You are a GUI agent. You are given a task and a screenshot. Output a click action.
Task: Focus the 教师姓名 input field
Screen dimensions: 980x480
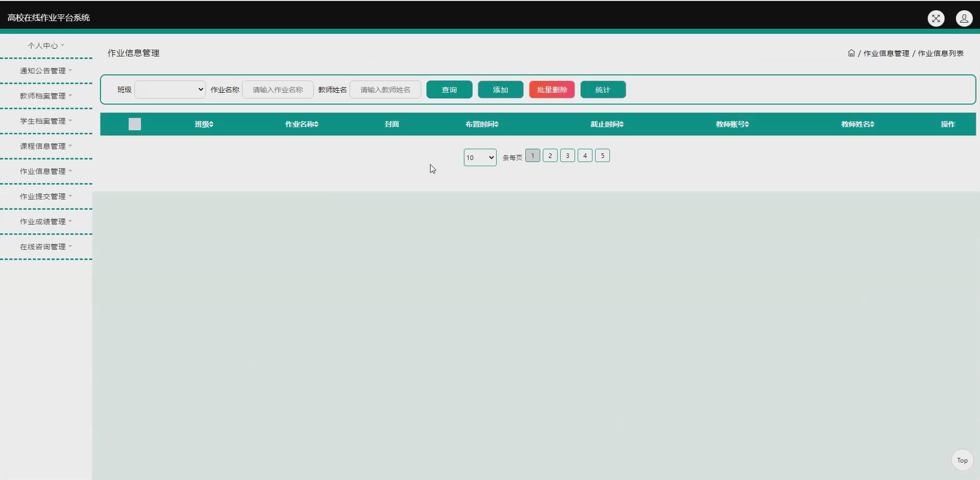point(385,90)
